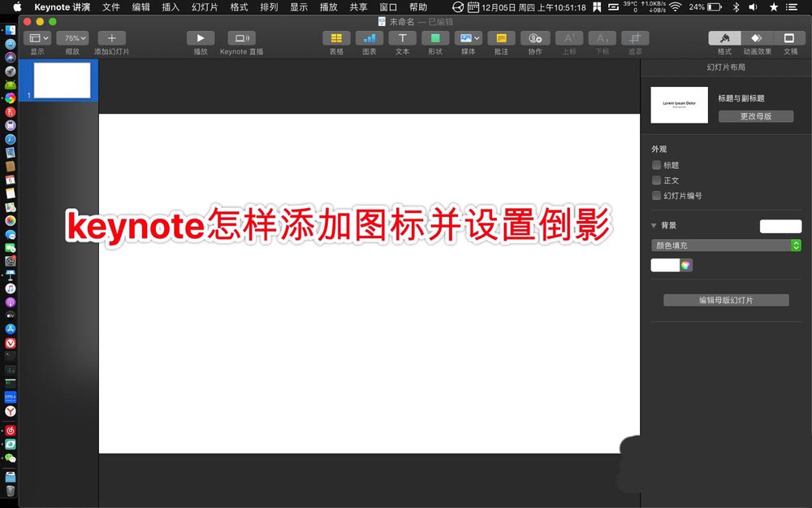Click the 更改母版 button
The height and width of the screenshot is (508, 812).
[756, 115]
